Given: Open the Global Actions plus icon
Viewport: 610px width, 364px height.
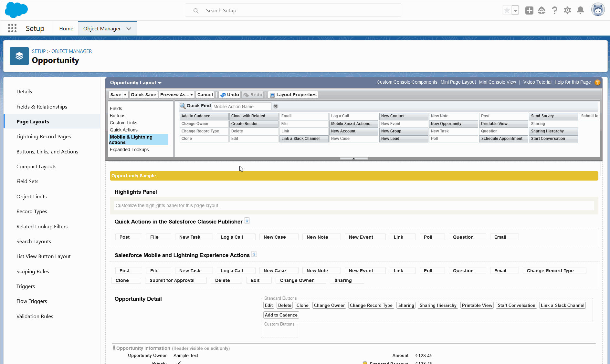Looking at the screenshot, I should (529, 10).
